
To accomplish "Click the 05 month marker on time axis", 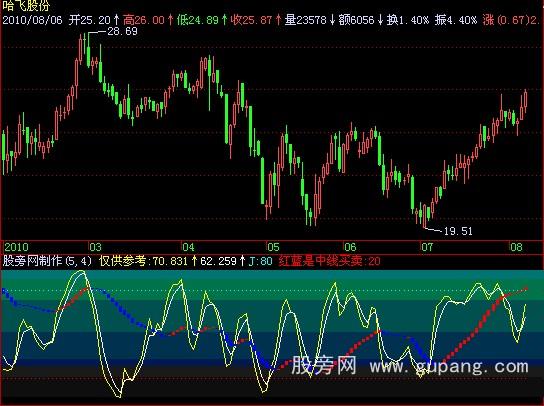I will [273, 247].
